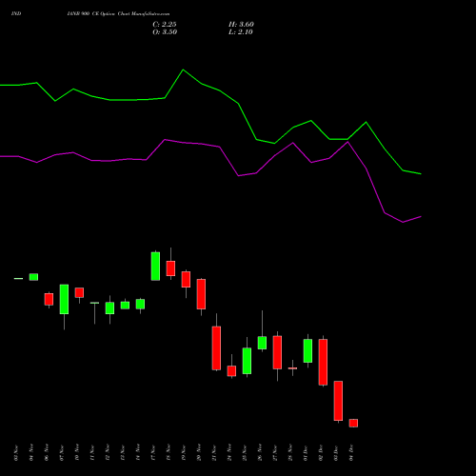The width and height of the screenshot is (476, 476).
Task: Select the small red candle above 04 Dec
Action: click(353, 423)
